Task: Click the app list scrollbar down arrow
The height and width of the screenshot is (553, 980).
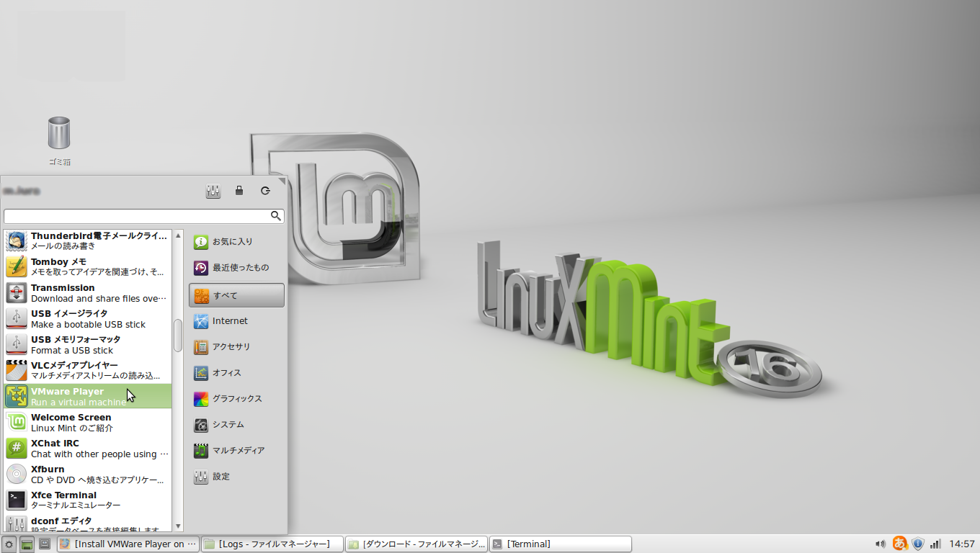Action: pos(178,526)
